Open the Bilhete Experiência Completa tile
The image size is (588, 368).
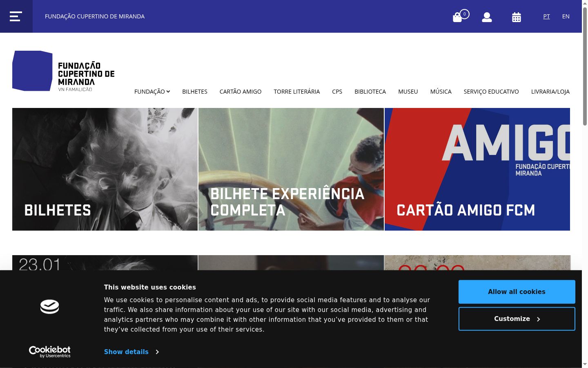291,169
